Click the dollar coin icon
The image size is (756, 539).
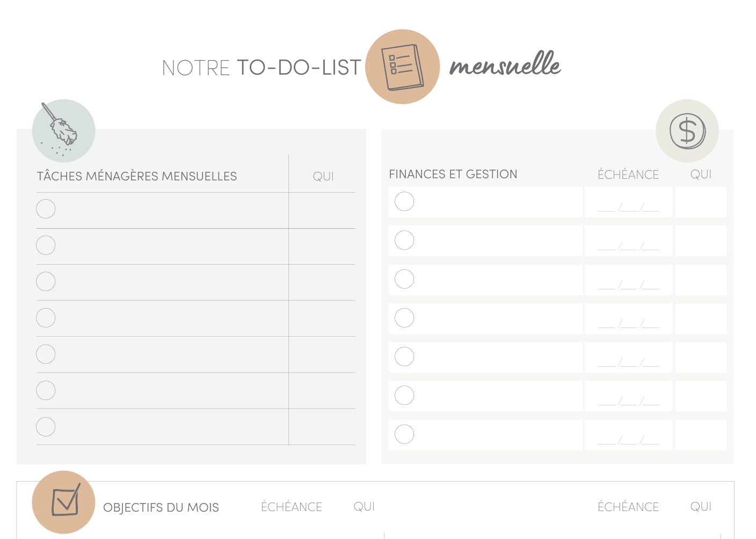[687, 131]
